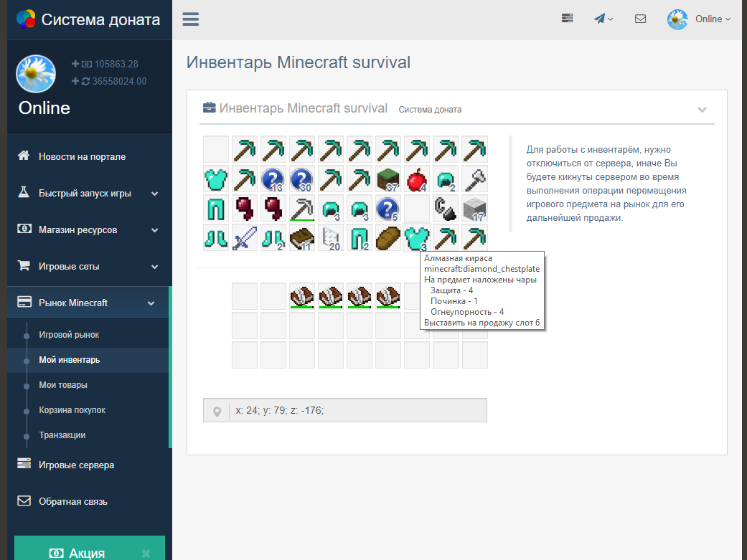Viewport: 747px width, 560px height.
Task: Select the bread item in the inventory
Action: (x=388, y=236)
